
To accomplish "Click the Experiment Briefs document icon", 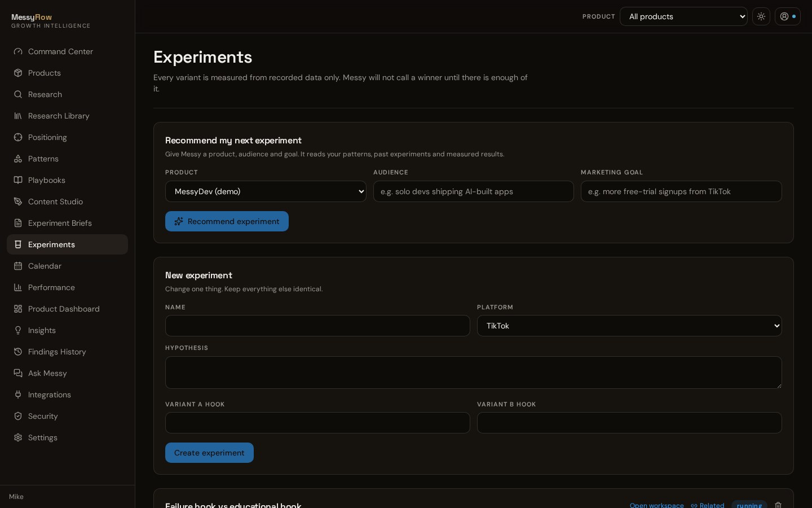I will coord(18,223).
